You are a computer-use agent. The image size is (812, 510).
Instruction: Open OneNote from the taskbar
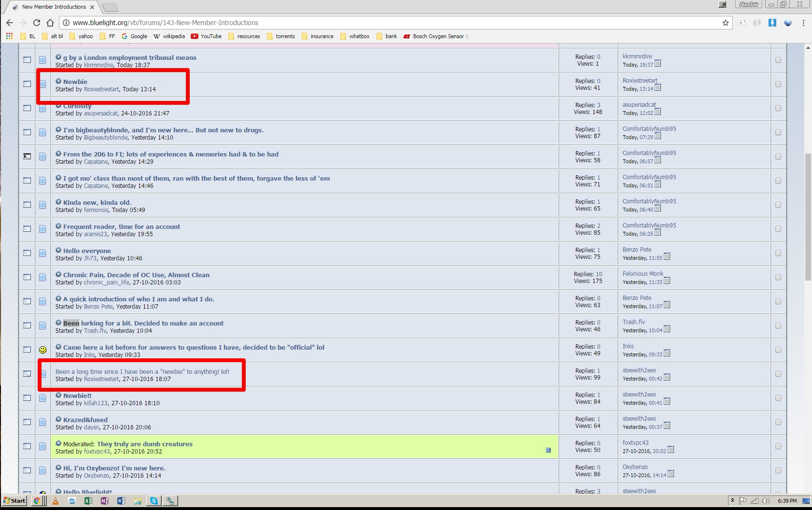coord(105,501)
